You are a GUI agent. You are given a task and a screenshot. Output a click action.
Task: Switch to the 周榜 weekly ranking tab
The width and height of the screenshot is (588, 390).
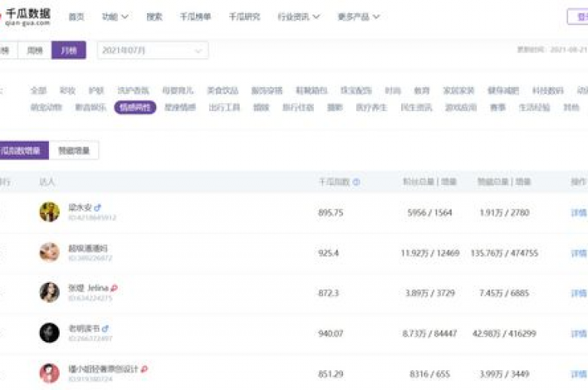click(35, 50)
